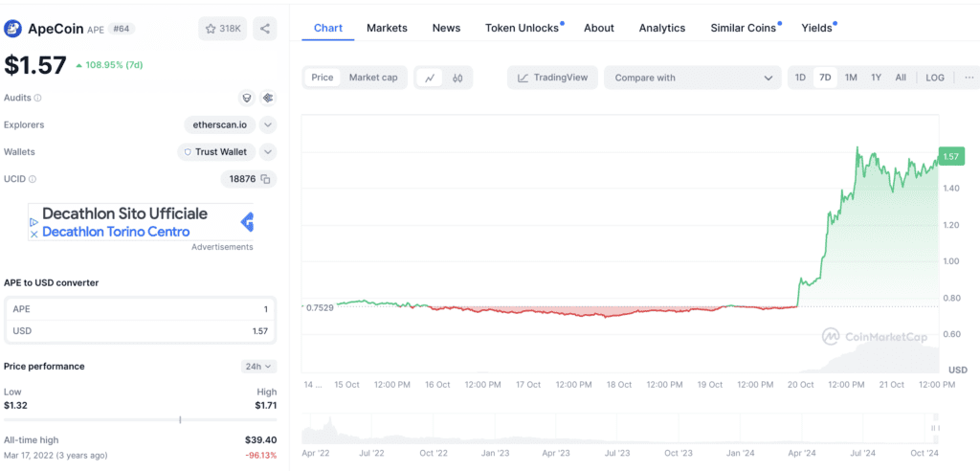Open the chart more options ellipsis
980x471 pixels.
click(x=969, y=78)
